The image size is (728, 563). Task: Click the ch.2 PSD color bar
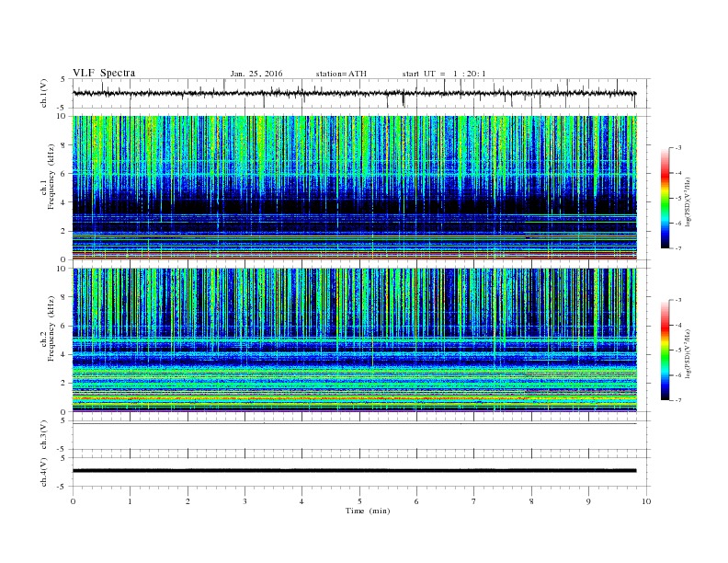(665, 350)
